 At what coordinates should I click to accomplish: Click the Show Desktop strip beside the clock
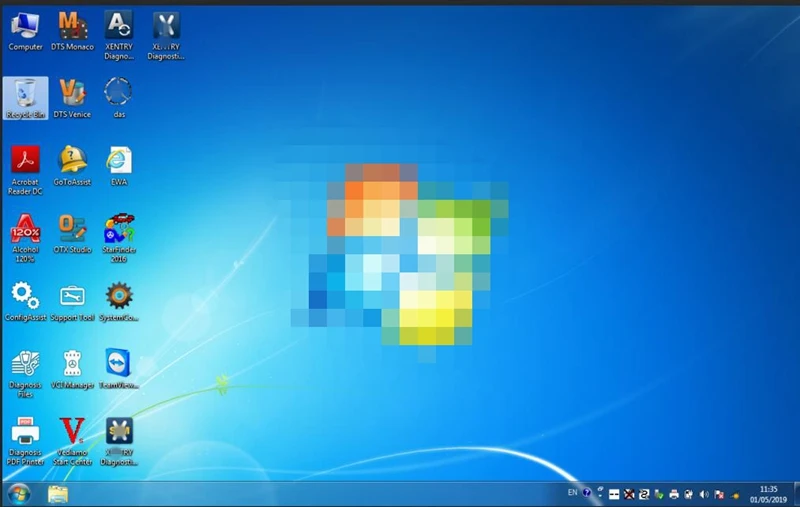pyautogui.click(x=796, y=494)
